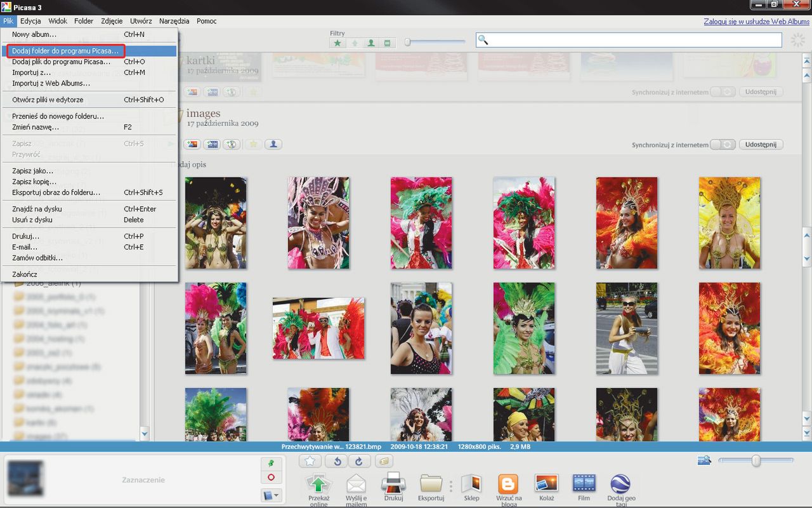
Task: Select Zakończ to exit Picasa
Action: point(89,274)
